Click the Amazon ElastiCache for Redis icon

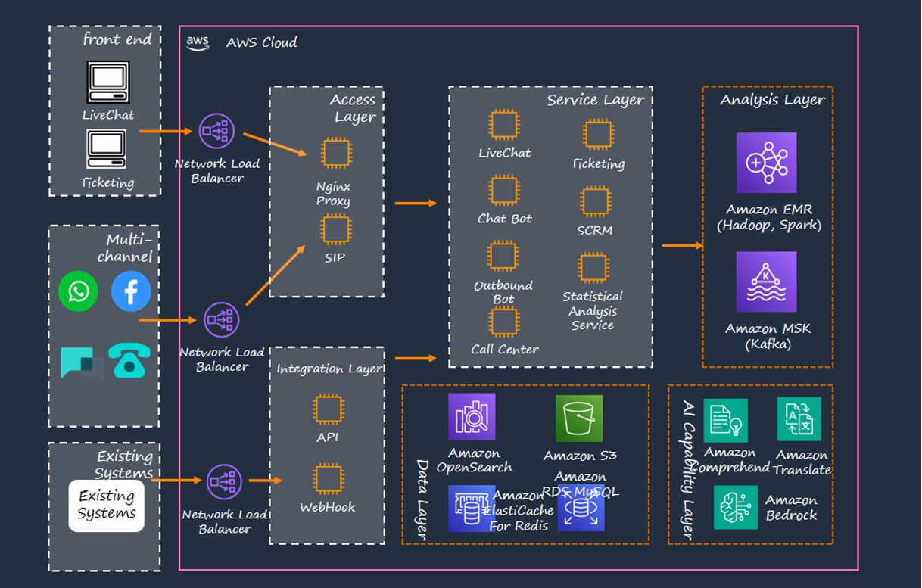pyautogui.click(x=472, y=509)
